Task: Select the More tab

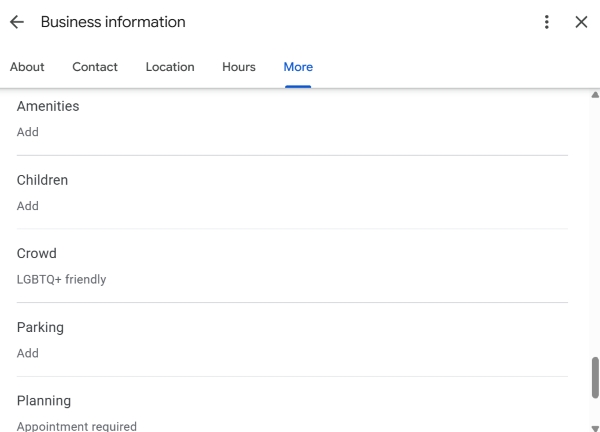Action: [298, 67]
